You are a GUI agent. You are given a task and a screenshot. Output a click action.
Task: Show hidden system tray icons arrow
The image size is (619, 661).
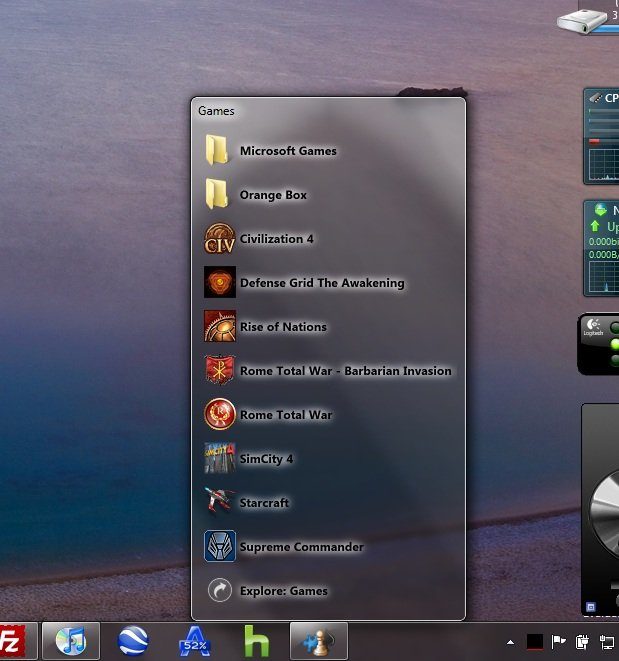(511, 642)
